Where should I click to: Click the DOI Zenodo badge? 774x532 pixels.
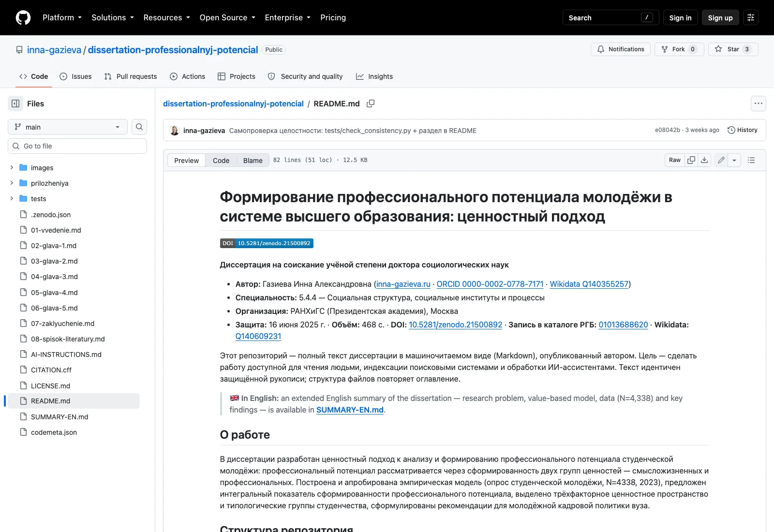267,243
